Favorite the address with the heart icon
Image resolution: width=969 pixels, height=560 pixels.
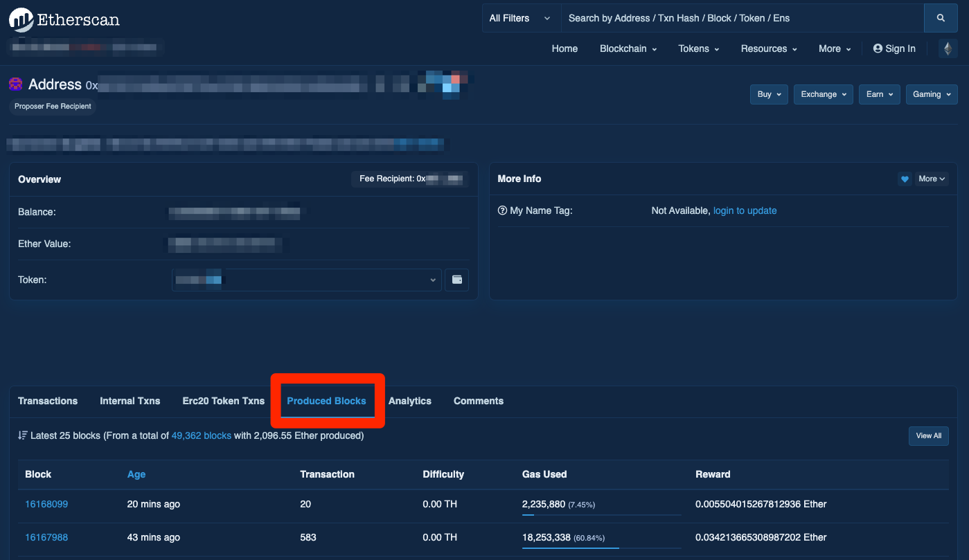click(905, 179)
